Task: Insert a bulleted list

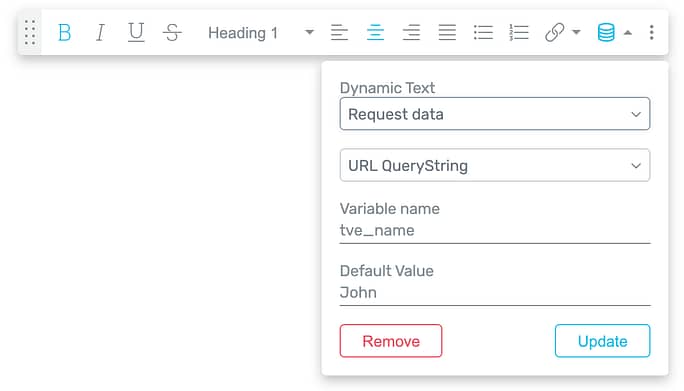Action: coord(483,32)
